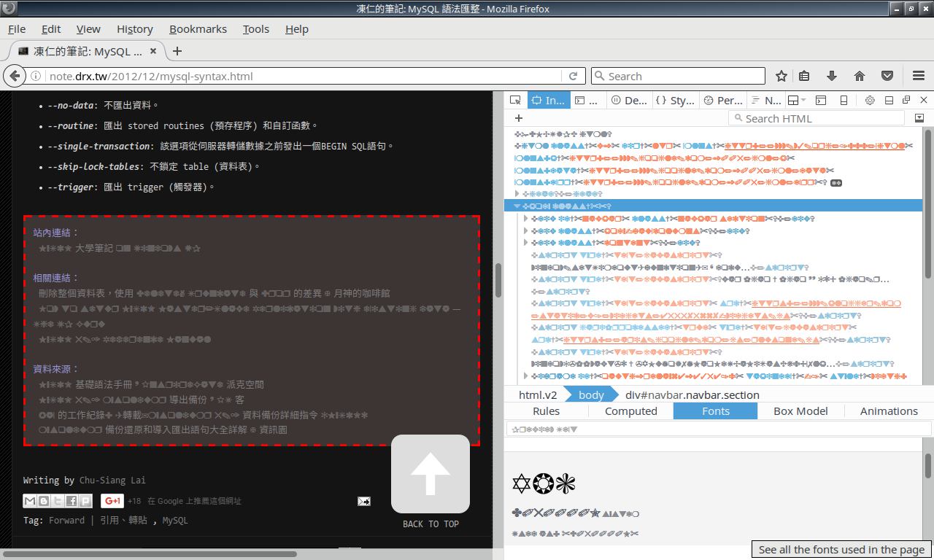934x560 pixels.
Task: Click the add new node plus button
Action: coord(519,118)
